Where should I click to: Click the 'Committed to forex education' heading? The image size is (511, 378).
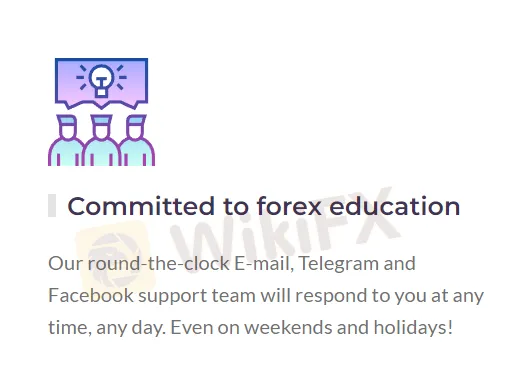[x=264, y=206]
